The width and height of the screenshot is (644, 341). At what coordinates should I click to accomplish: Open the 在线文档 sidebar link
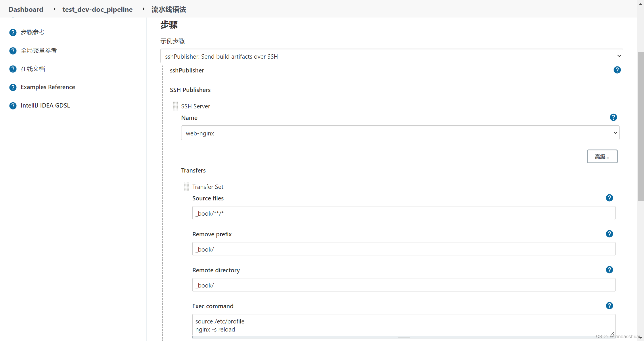pyautogui.click(x=33, y=69)
